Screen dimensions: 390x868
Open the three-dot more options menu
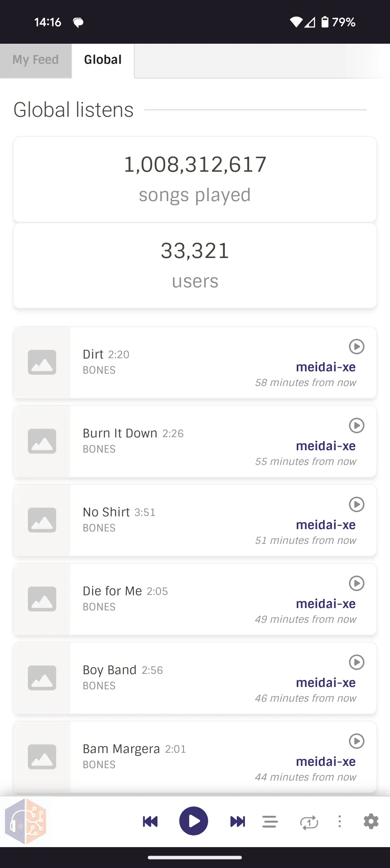click(x=340, y=821)
